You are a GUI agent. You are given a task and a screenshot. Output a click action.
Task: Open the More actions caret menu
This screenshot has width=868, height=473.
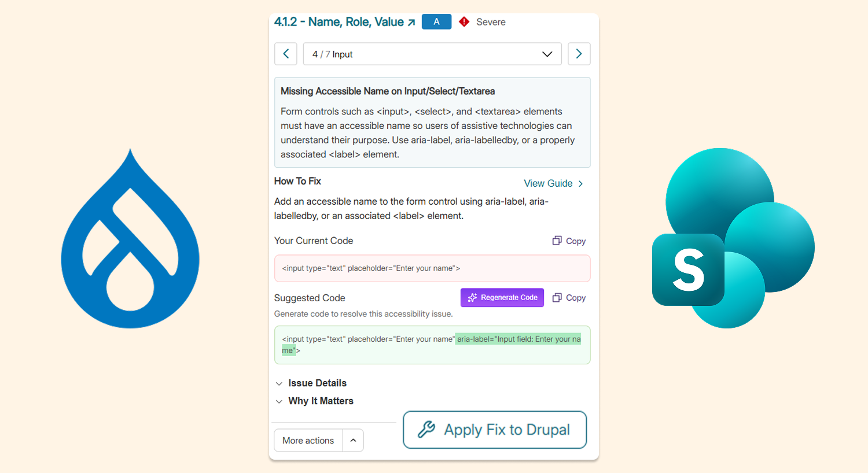(353, 441)
